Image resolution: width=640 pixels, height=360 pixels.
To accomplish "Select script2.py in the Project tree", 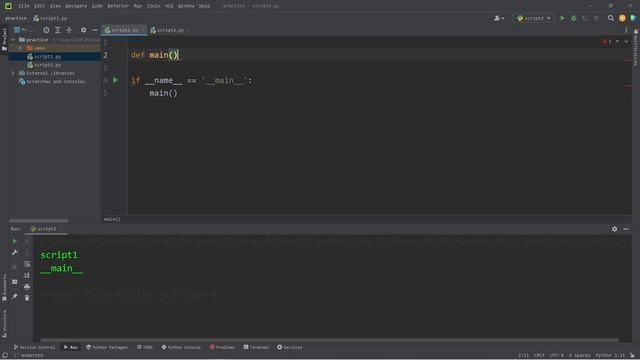I will click(x=47, y=65).
